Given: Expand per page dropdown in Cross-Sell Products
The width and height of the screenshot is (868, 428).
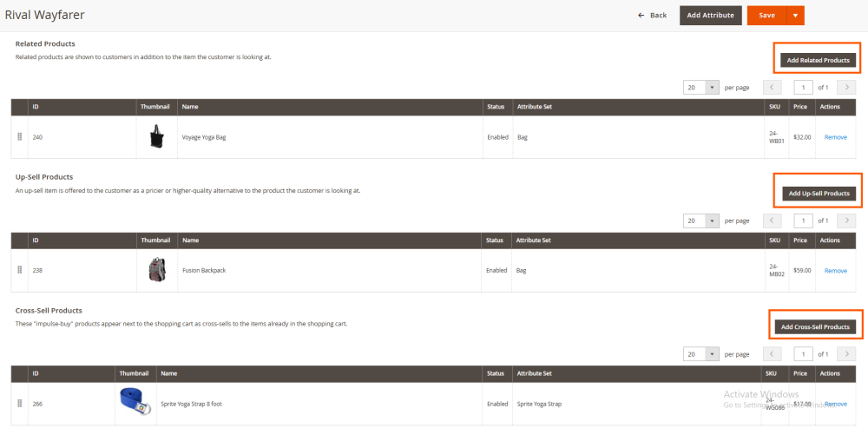Looking at the screenshot, I should pyautogui.click(x=713, y=354).
